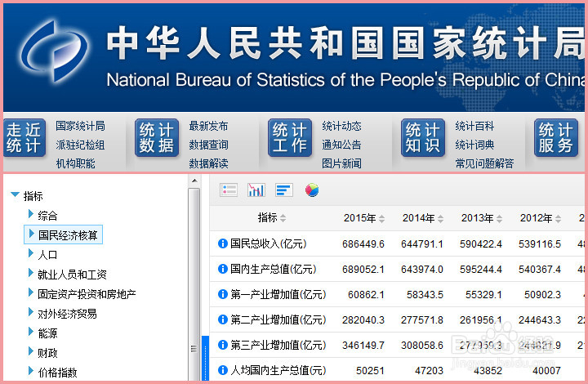This screenshot has width=588, height=384.
Task: Expand the 能源 tree node
Action: click(x=31, y=332)
